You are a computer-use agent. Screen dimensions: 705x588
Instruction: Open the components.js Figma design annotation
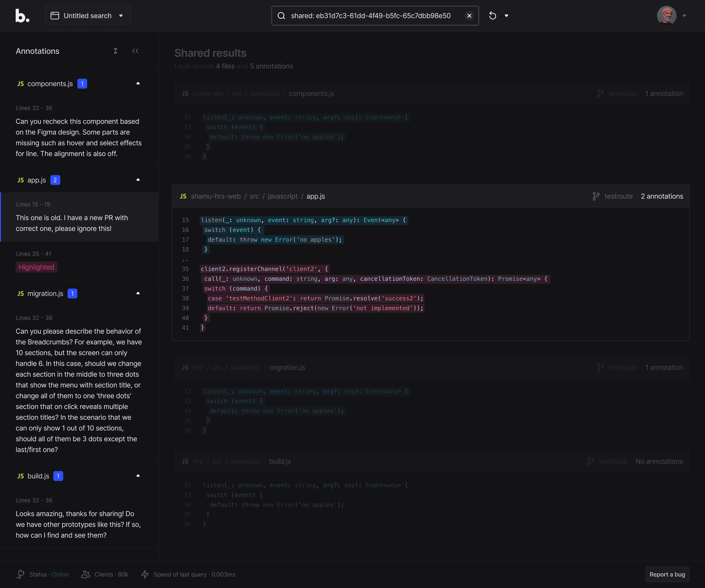79,138
